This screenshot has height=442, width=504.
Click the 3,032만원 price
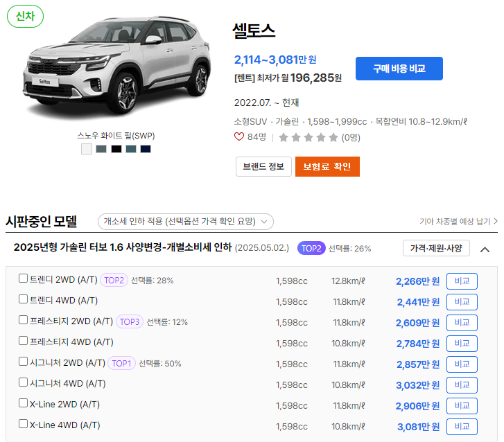click(x=417, y=385)
